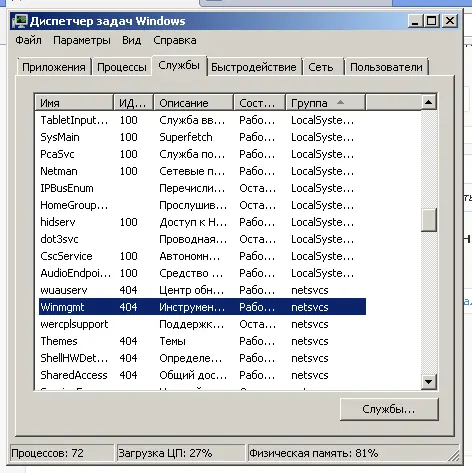472x473 pixels.
Task: Switch to the Быстродействие tab
Action: click(x=254, y=67)
